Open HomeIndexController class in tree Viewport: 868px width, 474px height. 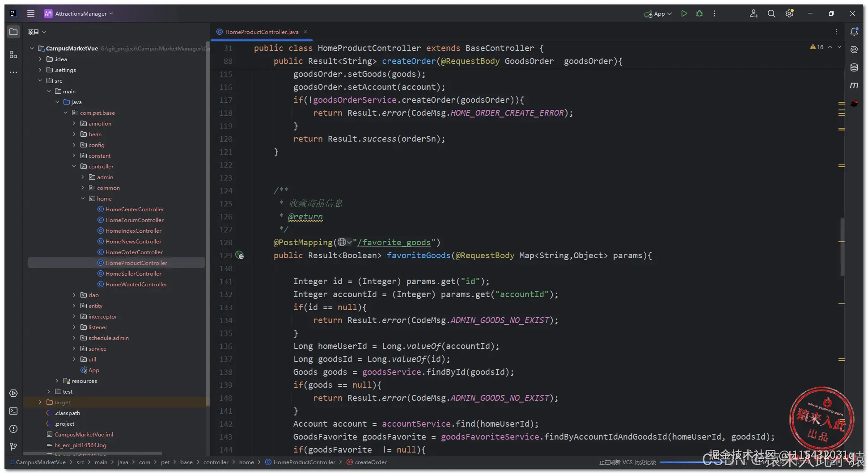point(133,231)
